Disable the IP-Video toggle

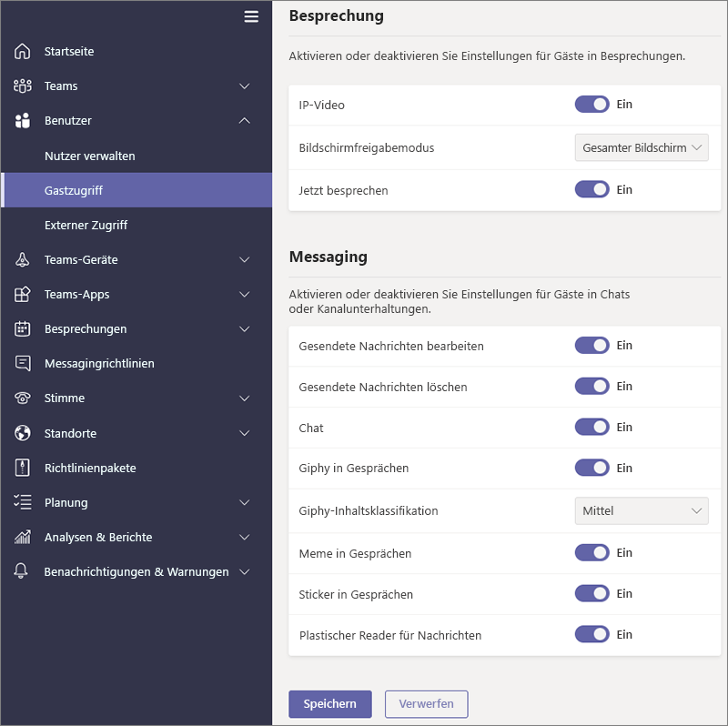(x=591, y=105)
